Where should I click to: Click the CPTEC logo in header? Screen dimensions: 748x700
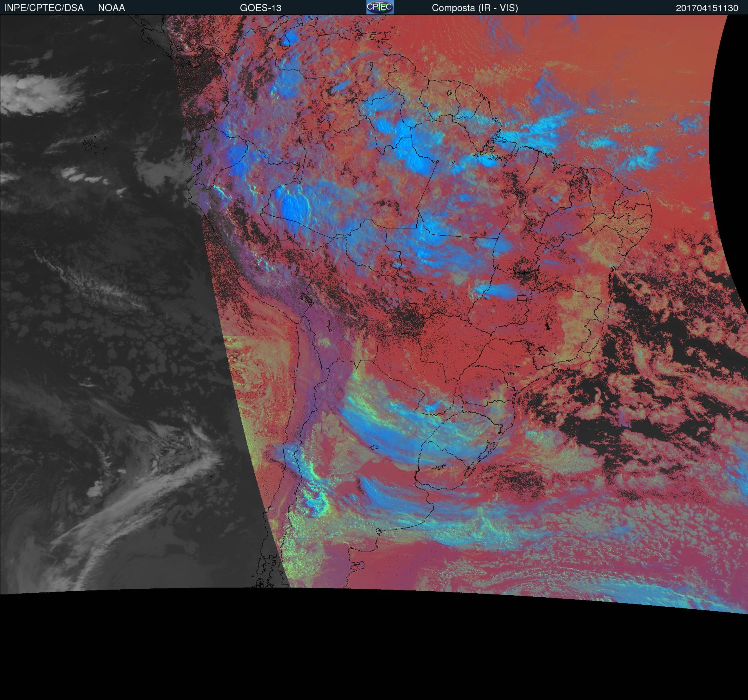pyautogui.click(x=380, y=7)
